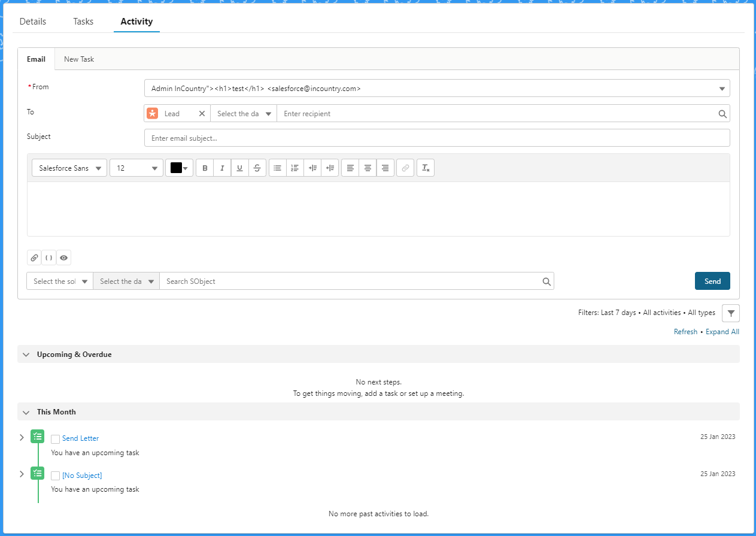The height and width of the screenshot is (536, 756).
Task: Insert a bulleted list
Action: [x=277, y=168]
